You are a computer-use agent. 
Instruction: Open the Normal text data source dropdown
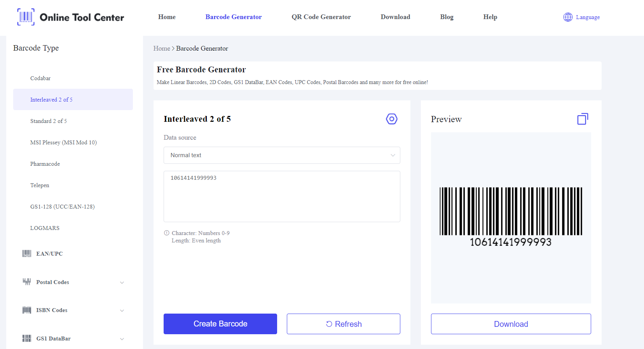click(282, 155)
